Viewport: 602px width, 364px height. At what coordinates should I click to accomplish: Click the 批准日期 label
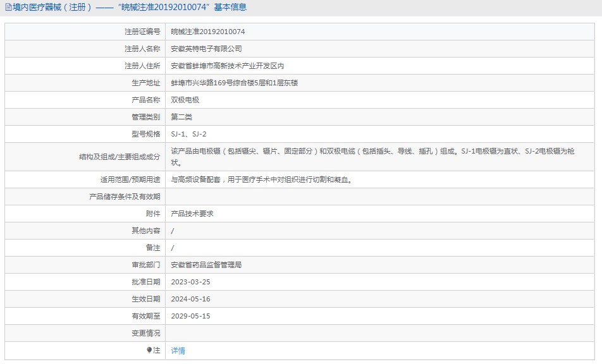[x=145, y=282]
